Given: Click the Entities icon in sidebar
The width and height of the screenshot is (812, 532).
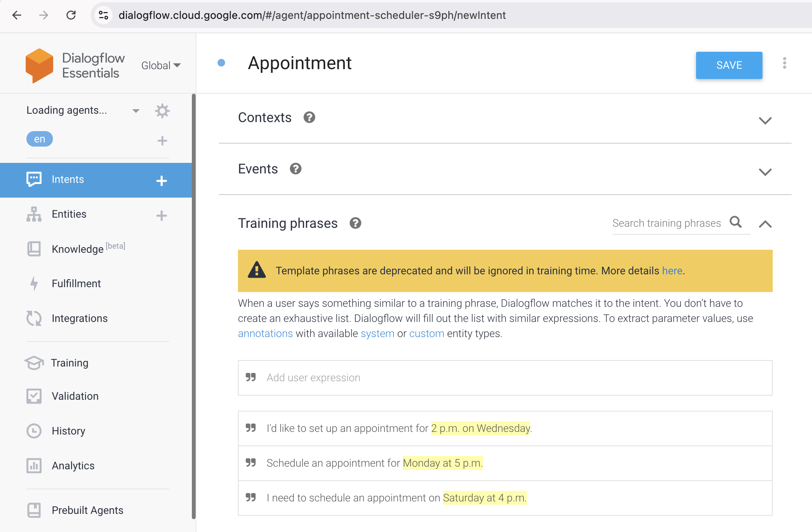Looking at the screenshot, I should (x=34, y=214).
